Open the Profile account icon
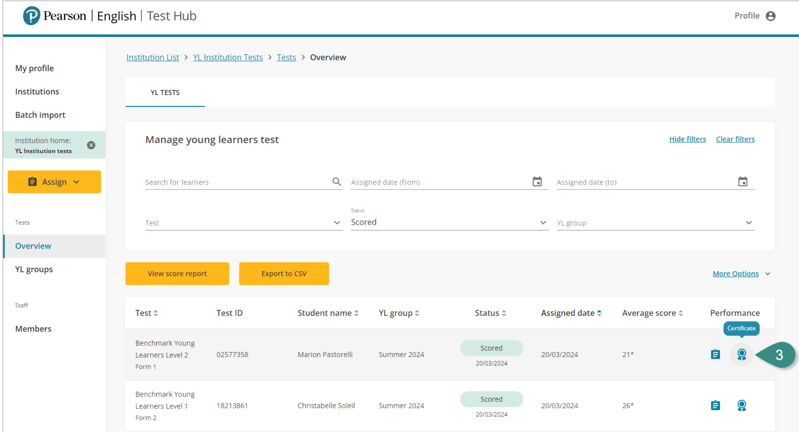This screenshot has height=432, width=799. click(x=770, y=16)
